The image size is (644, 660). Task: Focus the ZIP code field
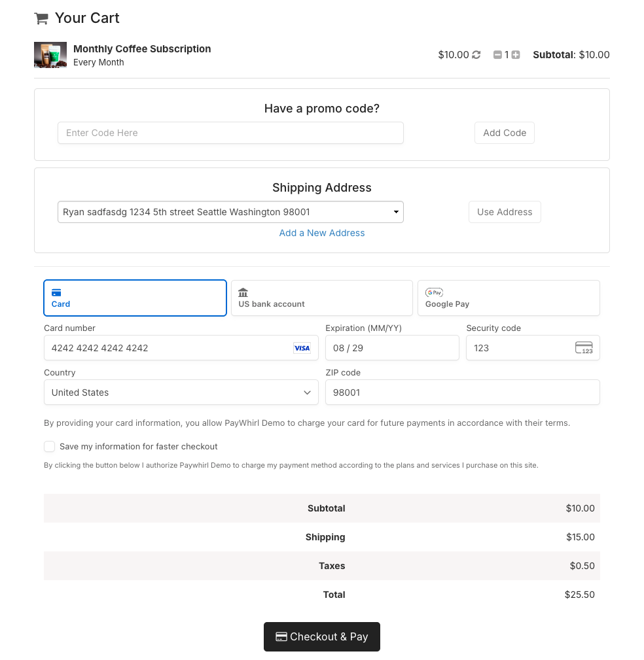click(x=463, y=392)
